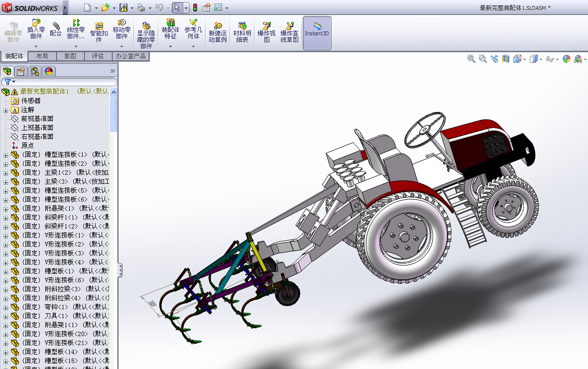Click Zoom to Area icon
Image resolution: width=588 pixels, height=369 pixels.
pos(483,59)
